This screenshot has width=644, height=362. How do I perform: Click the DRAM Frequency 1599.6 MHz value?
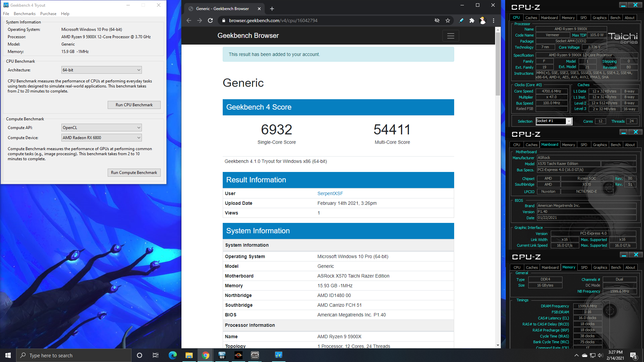[587, 306]
